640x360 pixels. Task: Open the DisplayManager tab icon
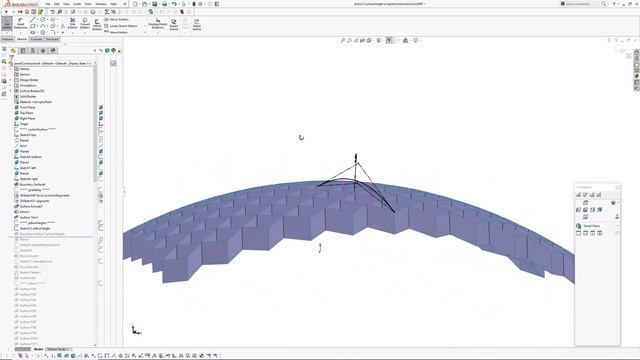(53, 51)
